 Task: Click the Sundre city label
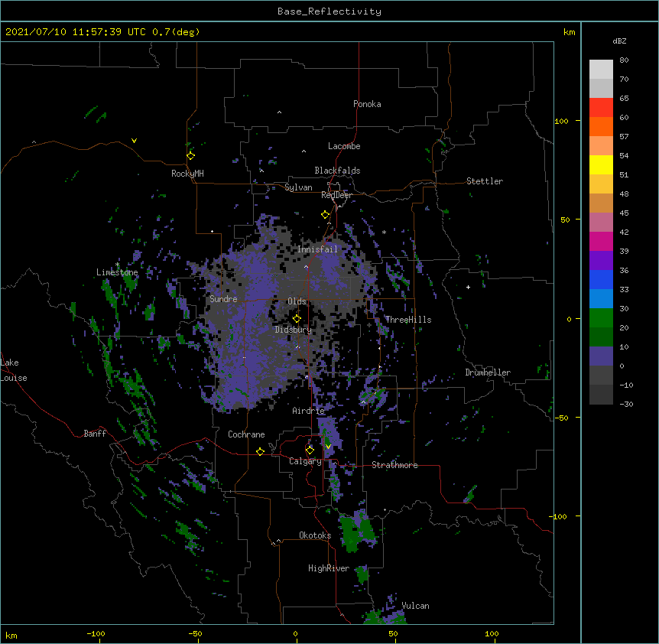pos(223,299)
